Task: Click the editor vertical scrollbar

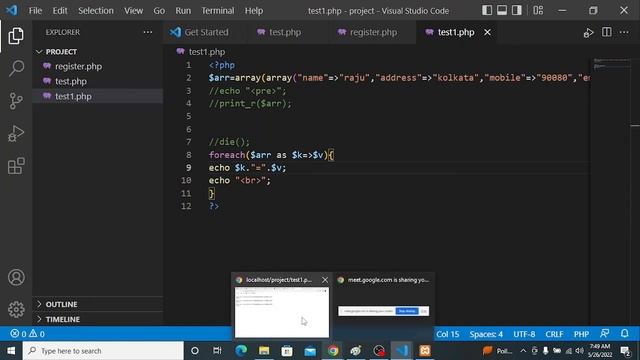Action: (x=635, y=192)
